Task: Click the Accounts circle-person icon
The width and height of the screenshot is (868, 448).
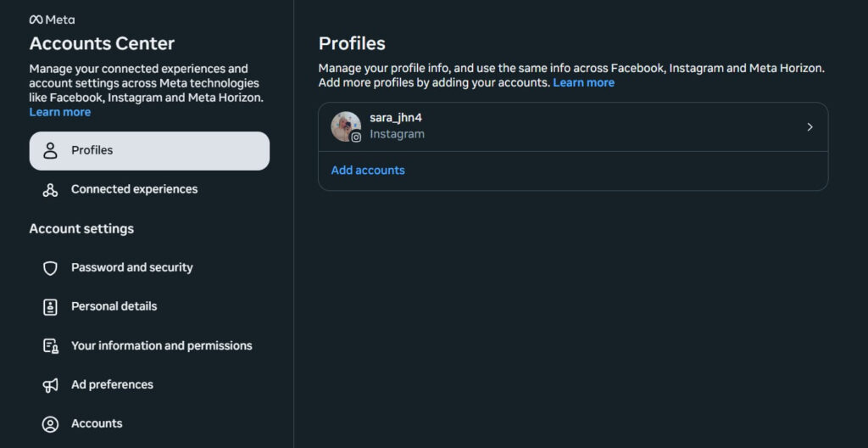Action: click(x=50, y=424)
